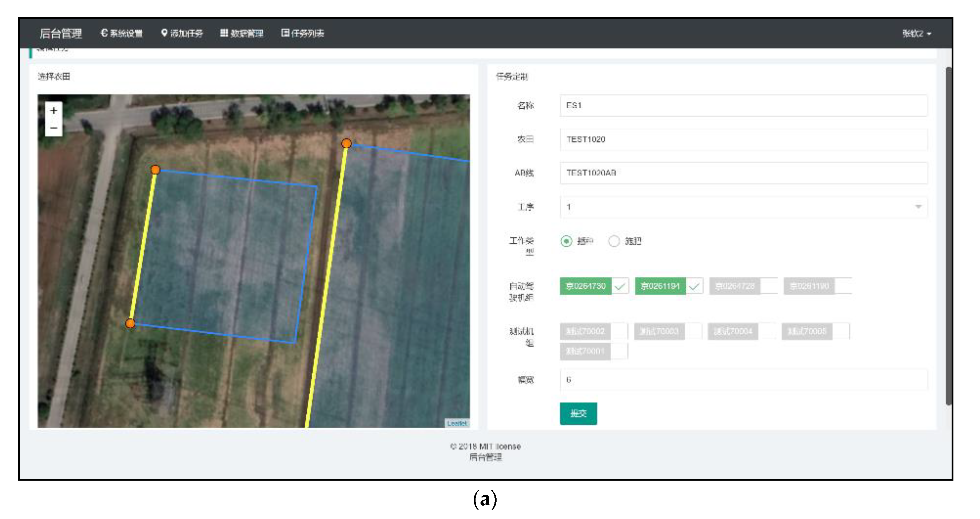Click the top orange marker of small field
Viewport: 980px width, 519px height.
[x=155, y=170]
